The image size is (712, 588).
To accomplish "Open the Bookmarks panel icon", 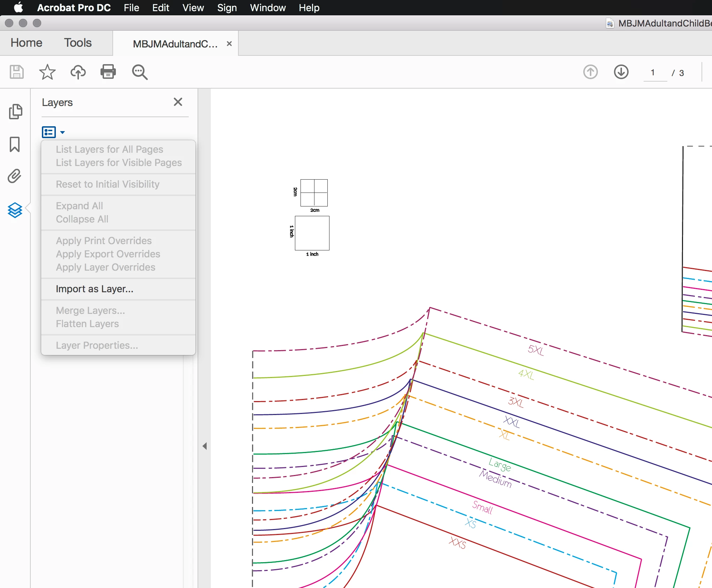I will pyautogui.click(x=15, y=144).
